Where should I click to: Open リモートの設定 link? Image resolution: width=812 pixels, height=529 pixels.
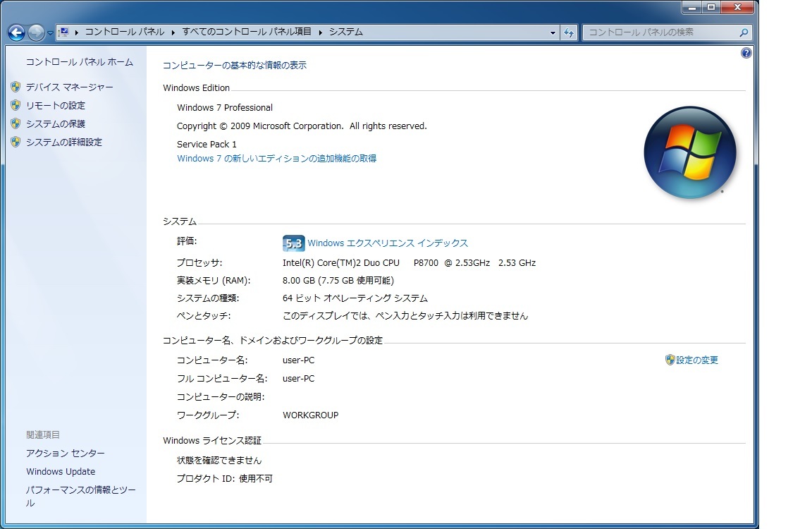click(x=56, y=105)
